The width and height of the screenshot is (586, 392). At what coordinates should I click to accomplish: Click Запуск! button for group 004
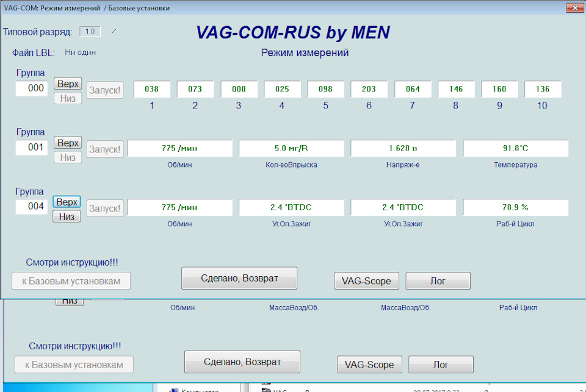point(105,208)
